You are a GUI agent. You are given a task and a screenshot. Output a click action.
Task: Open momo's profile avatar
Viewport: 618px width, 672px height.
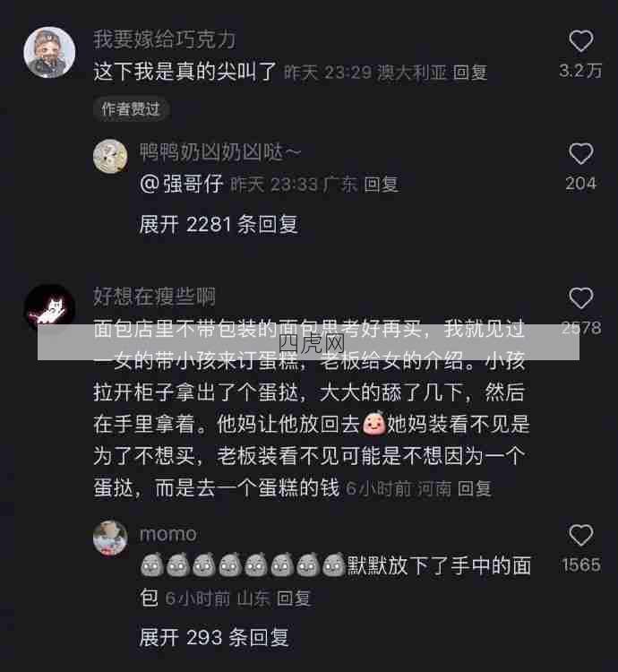coord(110,538)
